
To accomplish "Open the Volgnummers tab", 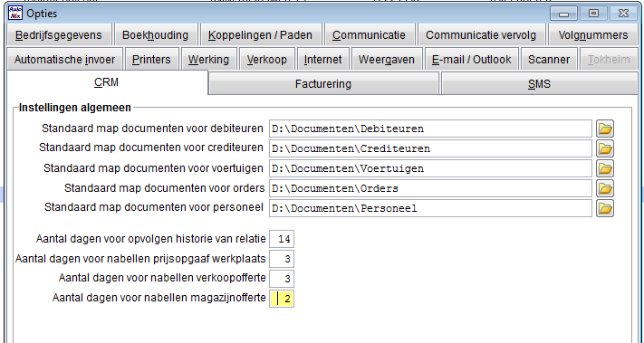I will click(x=592, y=35).
